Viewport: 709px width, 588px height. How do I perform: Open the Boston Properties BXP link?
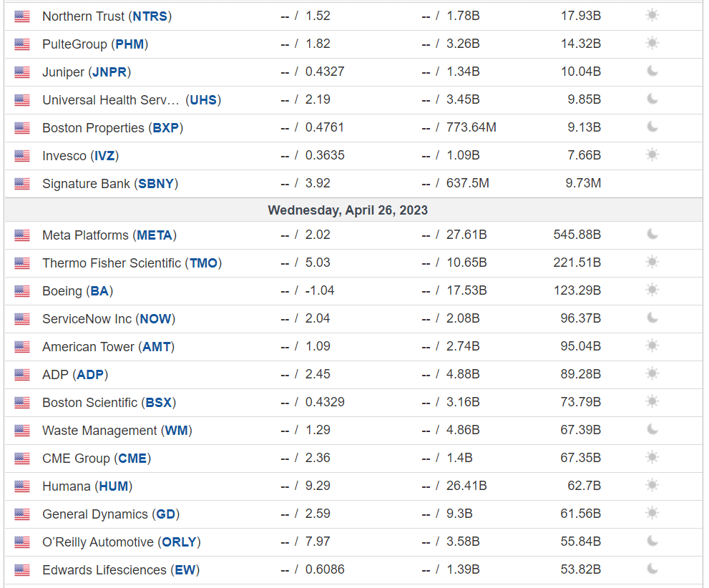(x=166, y=128)
